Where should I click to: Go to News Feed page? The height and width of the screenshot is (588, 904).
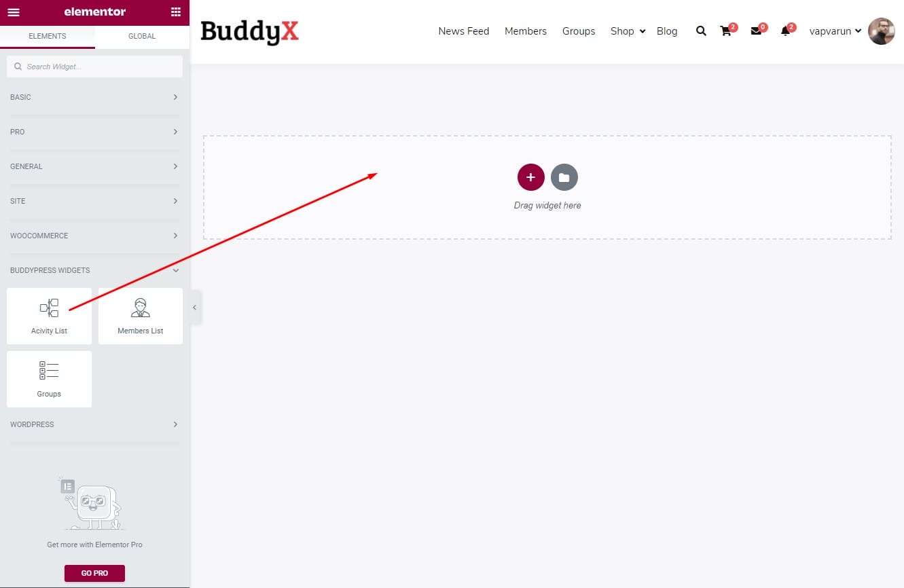464,31
